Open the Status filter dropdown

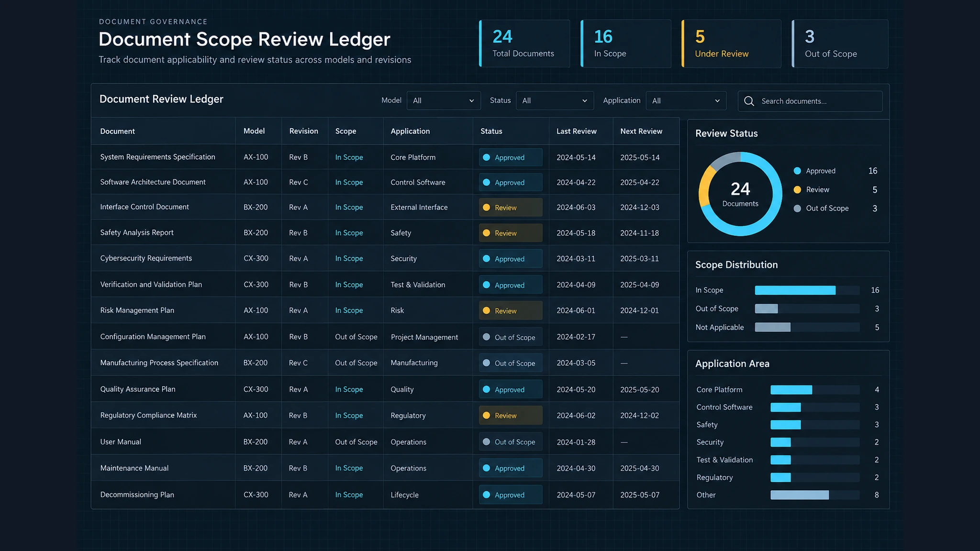(x=555, y=100)
